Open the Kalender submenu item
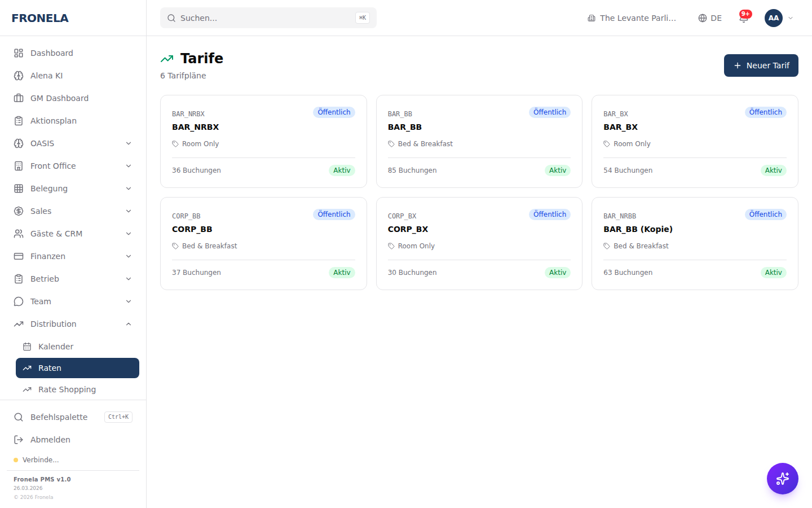The width and height of the screenshot is (812, 508). pyautogui.click(x=56, y=347)
